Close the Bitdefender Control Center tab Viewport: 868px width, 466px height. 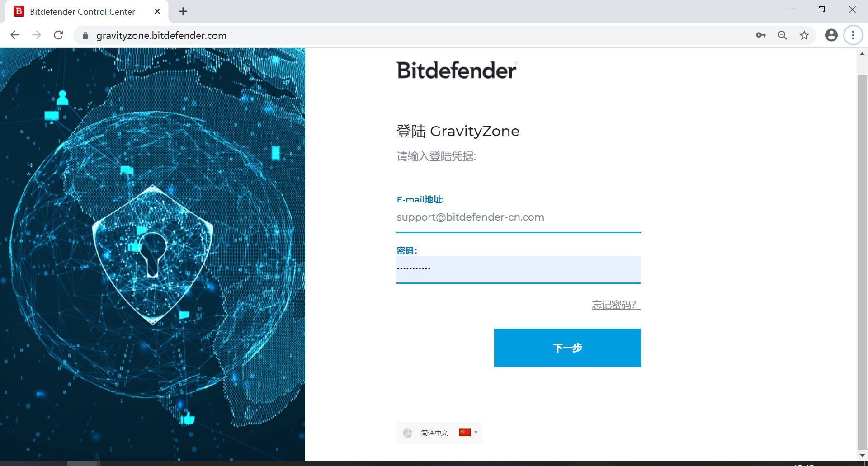pos(157,12)
